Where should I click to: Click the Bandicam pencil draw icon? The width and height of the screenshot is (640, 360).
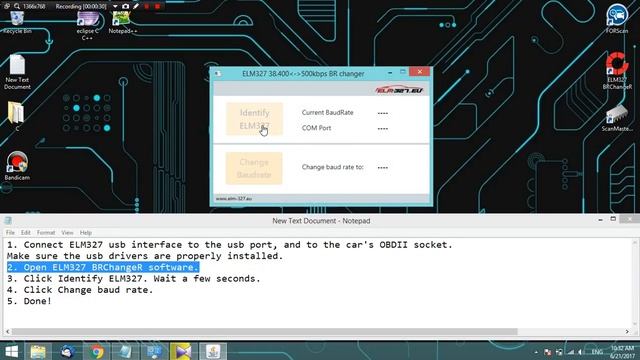pyautogui.click(x=136, y=6)
